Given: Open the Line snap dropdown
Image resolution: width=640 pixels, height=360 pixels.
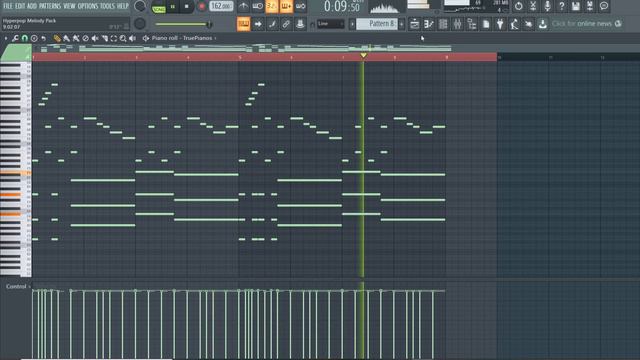Looking at the screenshot, I should click(331, 24).
